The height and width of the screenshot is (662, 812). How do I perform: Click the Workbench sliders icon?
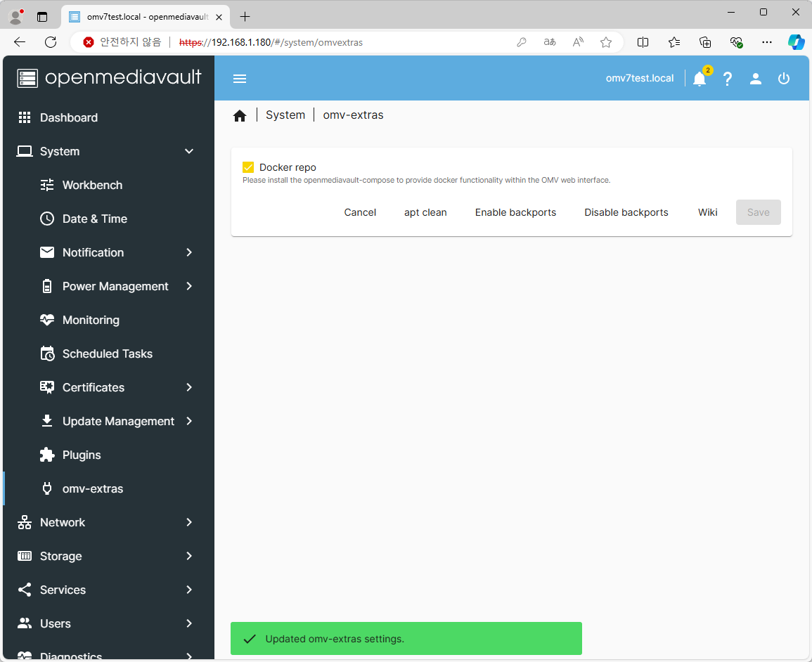tap(47, 185)
